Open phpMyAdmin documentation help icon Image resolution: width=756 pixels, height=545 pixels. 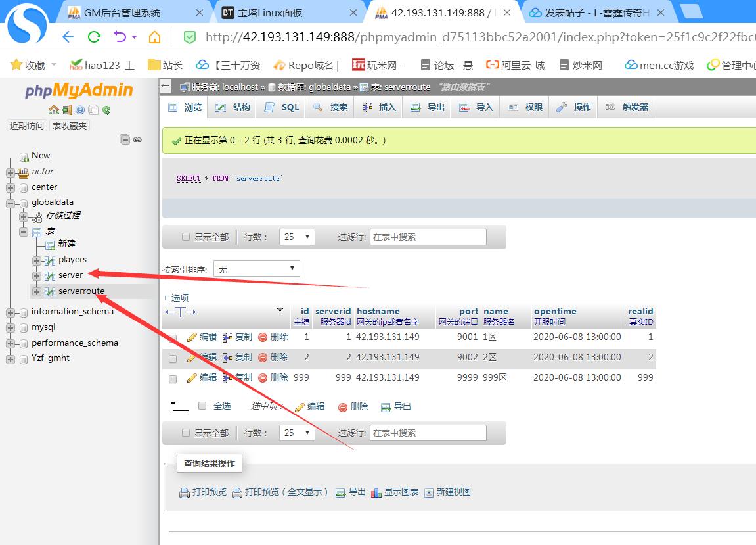pos(80,110)
